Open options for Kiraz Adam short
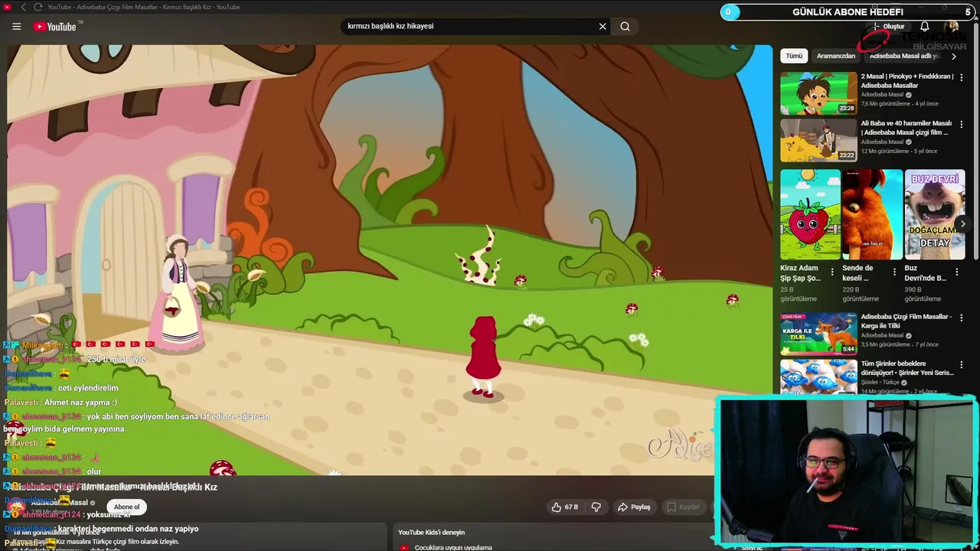 pos(832,272)
